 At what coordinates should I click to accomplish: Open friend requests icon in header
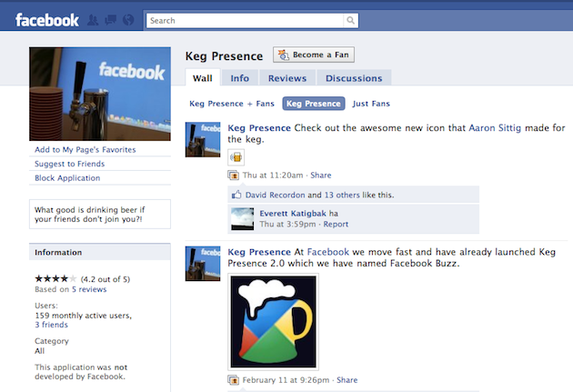(93, 20)
